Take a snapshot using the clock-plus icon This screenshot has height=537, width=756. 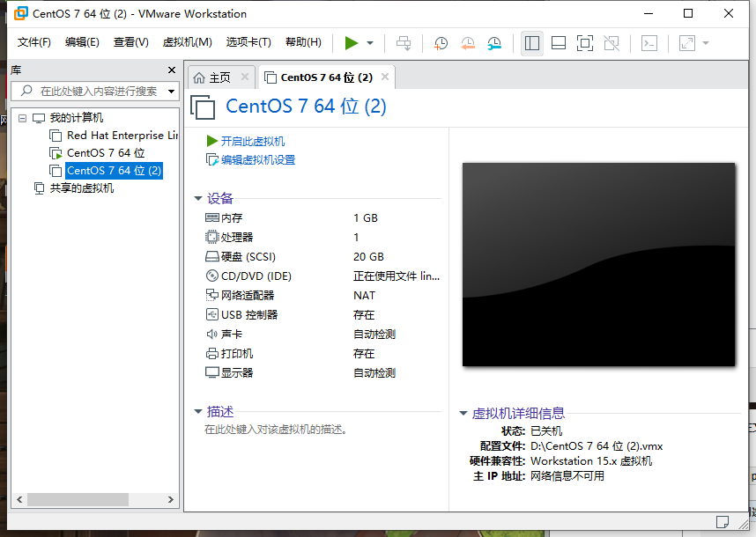441,43
